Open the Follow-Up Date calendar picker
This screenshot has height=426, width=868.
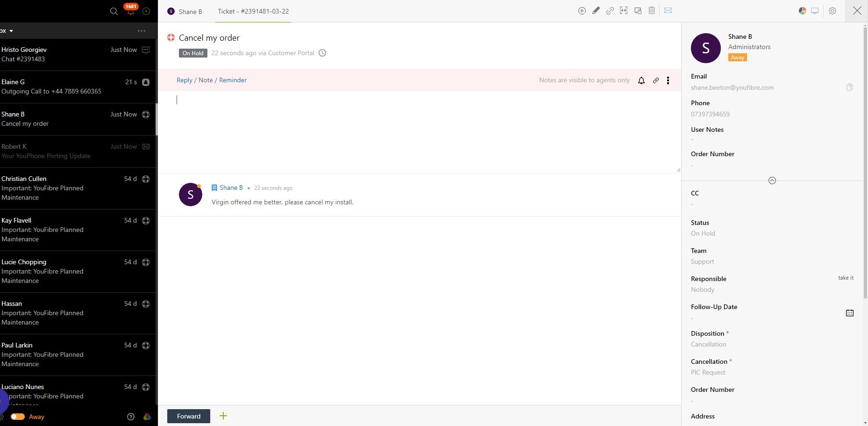(x=849, y=313)
